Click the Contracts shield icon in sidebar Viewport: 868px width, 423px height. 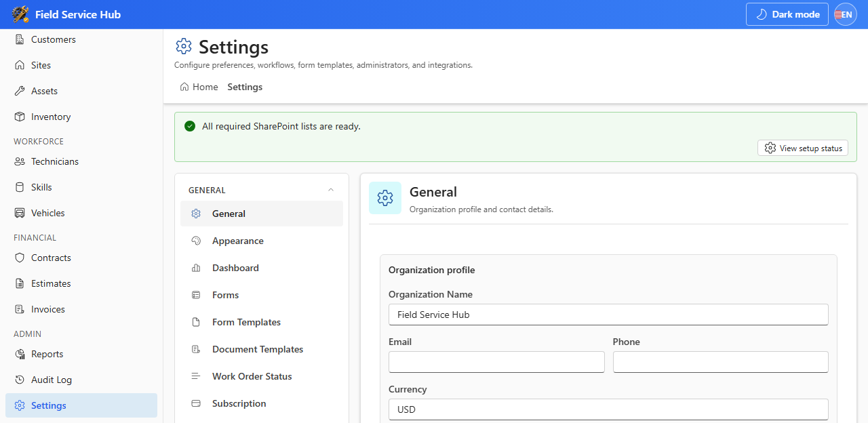pyautogui.click(x=20, y=258)
